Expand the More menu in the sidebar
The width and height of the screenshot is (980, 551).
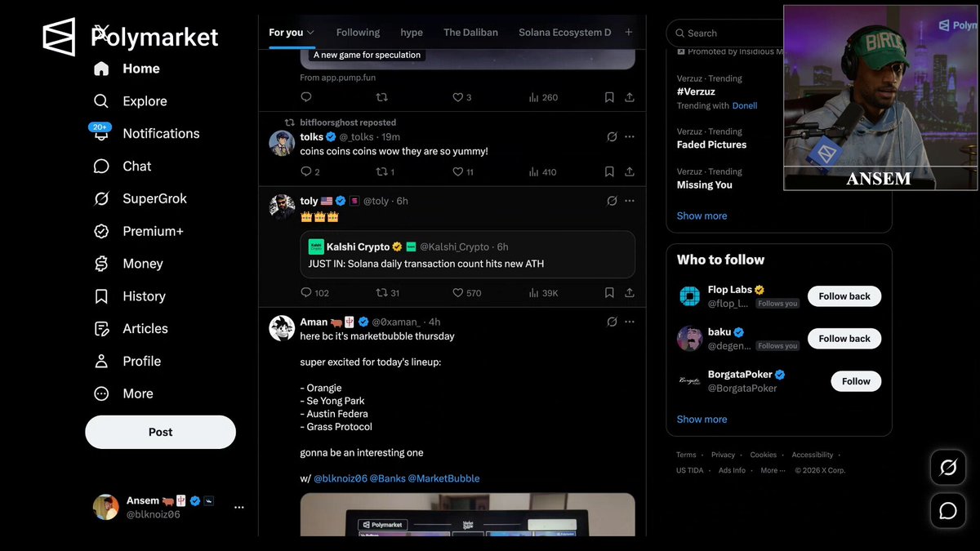[x=123, y=393]
